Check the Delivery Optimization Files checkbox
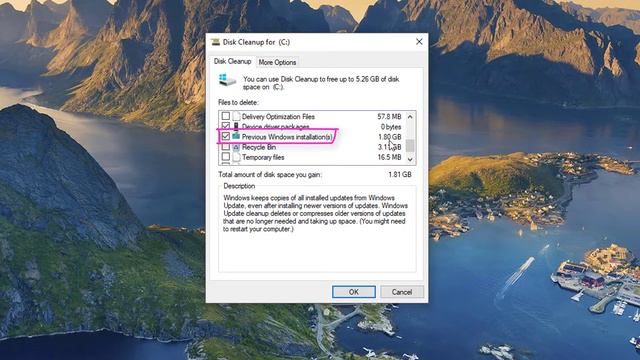Viewport: 640px width, 360px height. pyautogui.click(x=226, y=116)
